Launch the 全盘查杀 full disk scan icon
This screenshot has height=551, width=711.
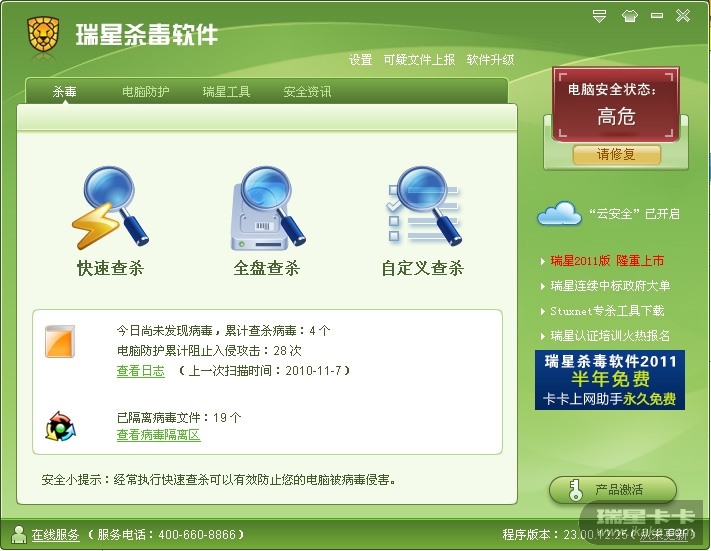268,208
